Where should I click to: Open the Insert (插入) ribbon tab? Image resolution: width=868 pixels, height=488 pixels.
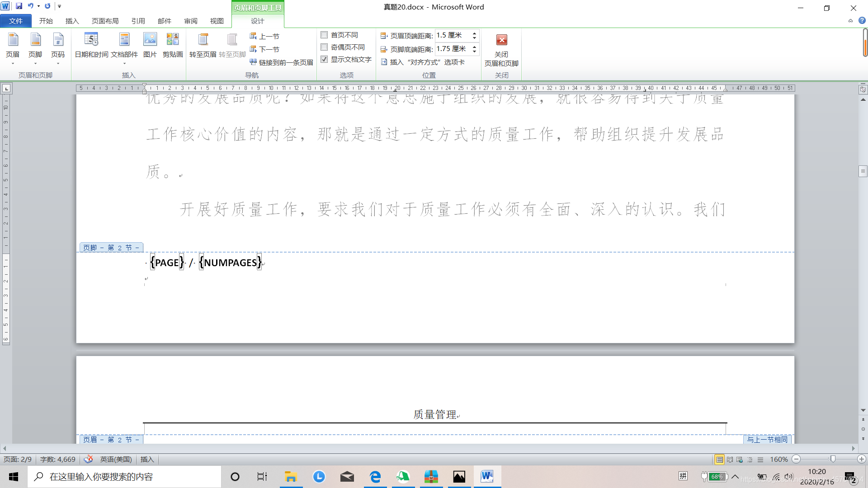point(72,21)
